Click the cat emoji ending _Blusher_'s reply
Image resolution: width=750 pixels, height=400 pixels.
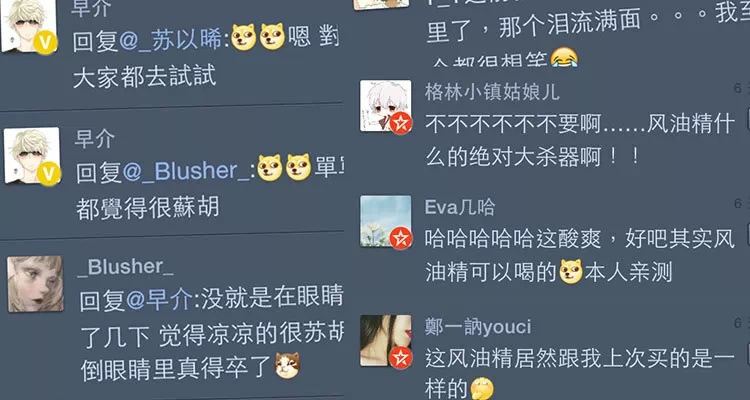click(x=287, y=366)
